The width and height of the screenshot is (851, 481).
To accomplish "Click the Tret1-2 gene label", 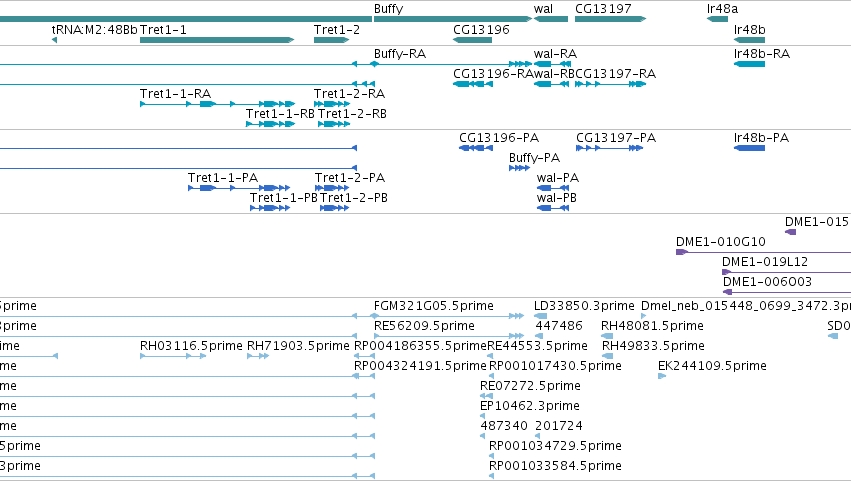I will pos(336,29).
